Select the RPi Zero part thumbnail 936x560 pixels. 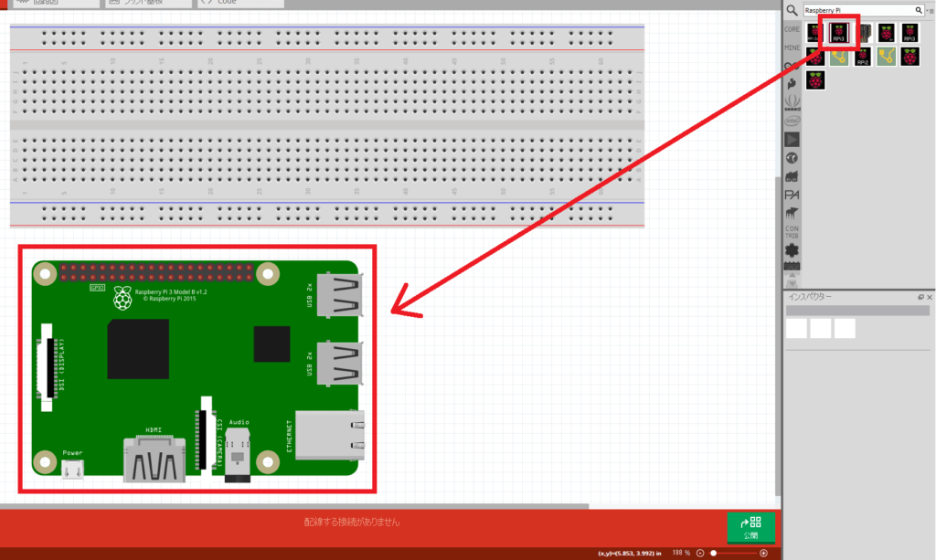[x=814, y=33]
